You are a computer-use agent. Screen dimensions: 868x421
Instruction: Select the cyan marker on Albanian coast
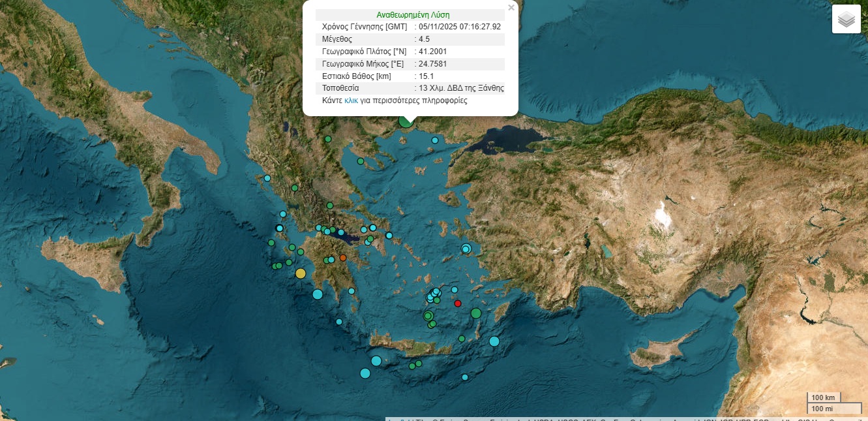pyautogui.click(x=267, y=178)
